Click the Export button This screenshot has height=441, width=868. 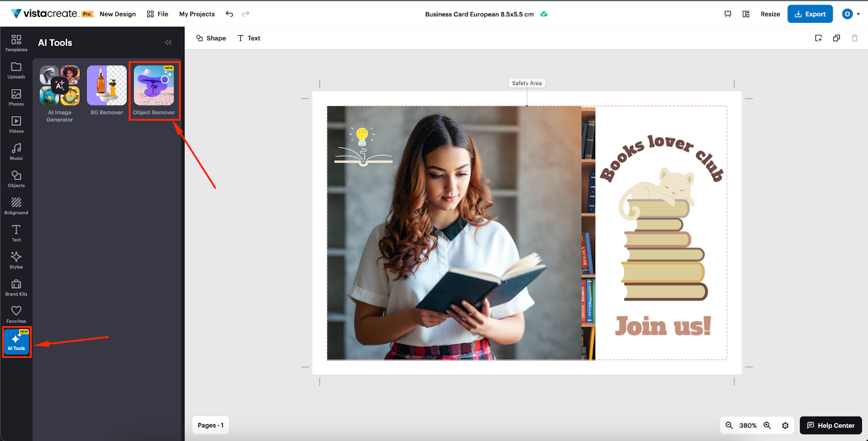[x=810, y=14]
